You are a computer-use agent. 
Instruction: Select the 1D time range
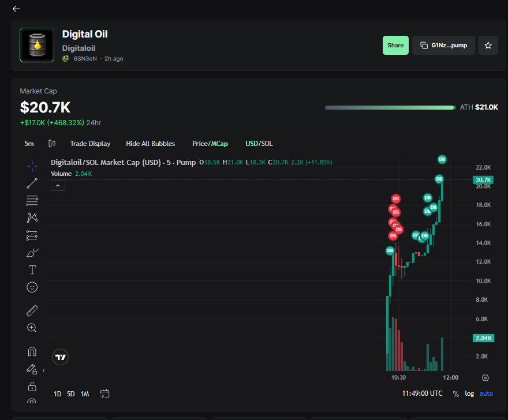(x=58, y=394)
